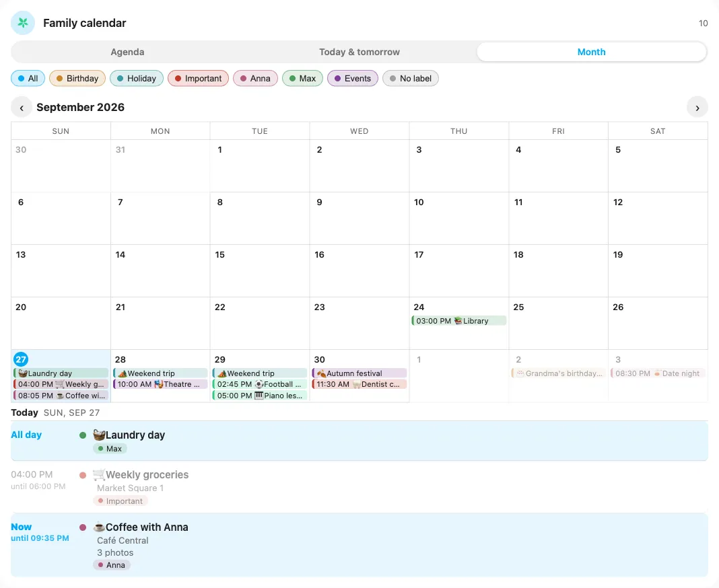
Task: Toggle the Holiday label filter
Action: pyautogui.click(x=137, y=78)
